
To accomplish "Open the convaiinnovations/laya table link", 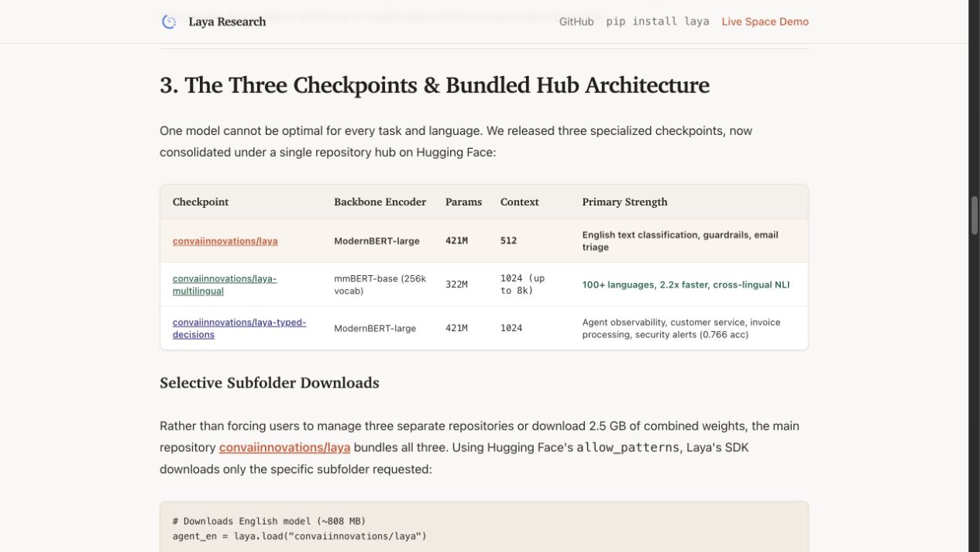I will pos(225,241).
